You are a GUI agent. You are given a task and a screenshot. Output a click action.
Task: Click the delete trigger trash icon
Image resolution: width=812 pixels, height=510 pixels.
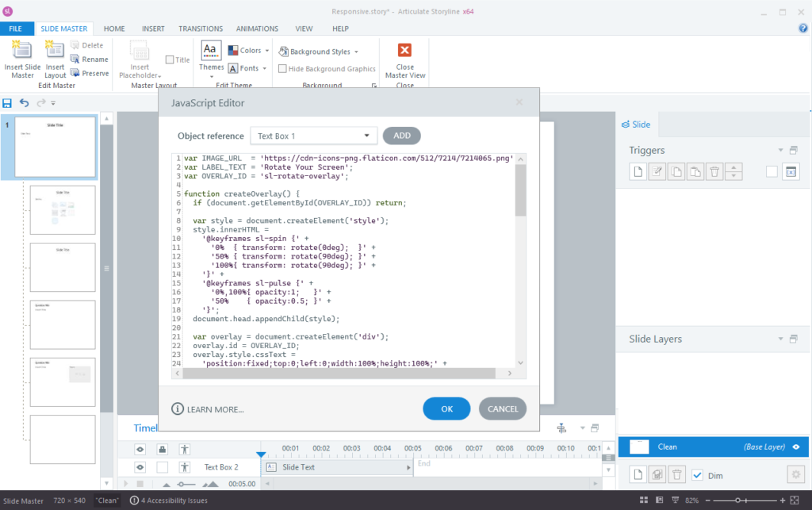pyautogui.click(x=714, y=172)
